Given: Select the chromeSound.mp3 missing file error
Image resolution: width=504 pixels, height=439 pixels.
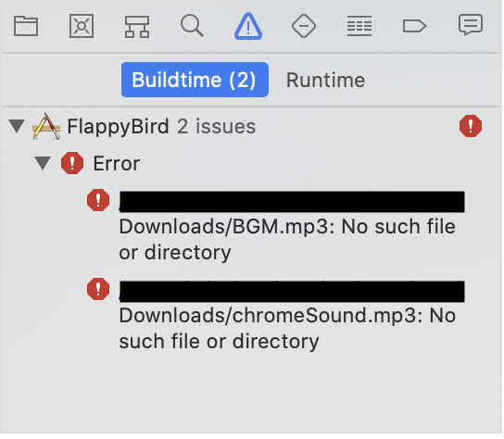Looking at the screenshot, I should click(292, 316).
